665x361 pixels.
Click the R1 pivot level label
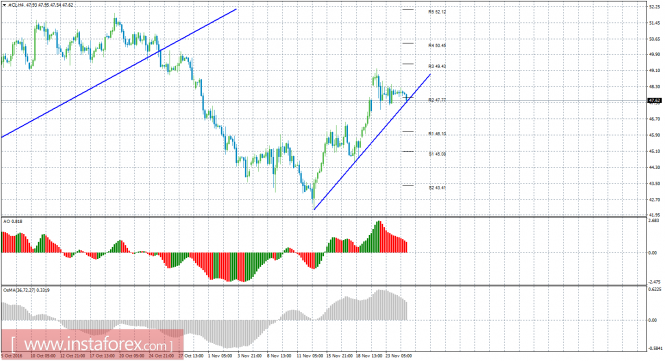(438, 134)
